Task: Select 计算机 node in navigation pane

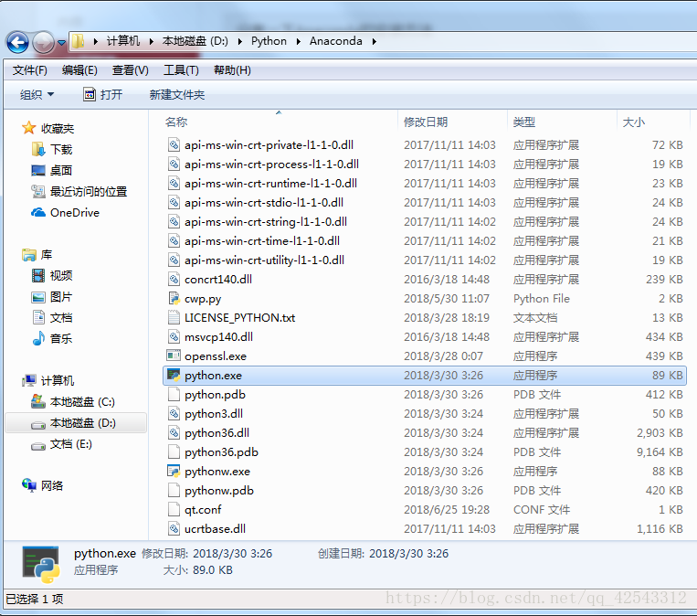Action: point(48,381)
